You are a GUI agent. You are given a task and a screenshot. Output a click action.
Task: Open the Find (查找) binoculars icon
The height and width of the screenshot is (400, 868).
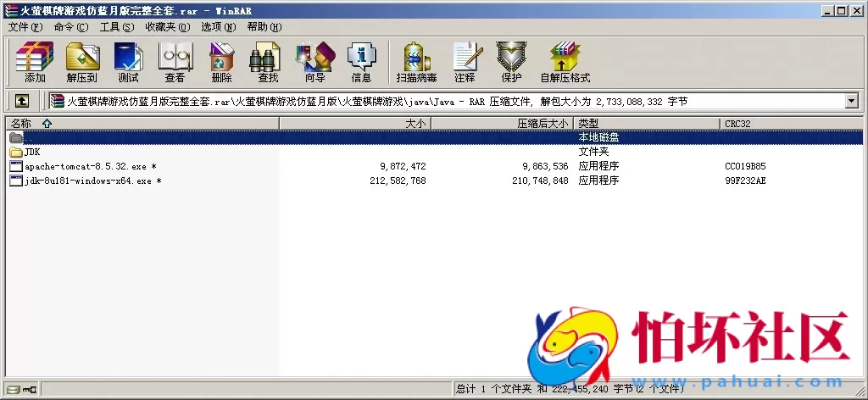[x=268, y=62]
